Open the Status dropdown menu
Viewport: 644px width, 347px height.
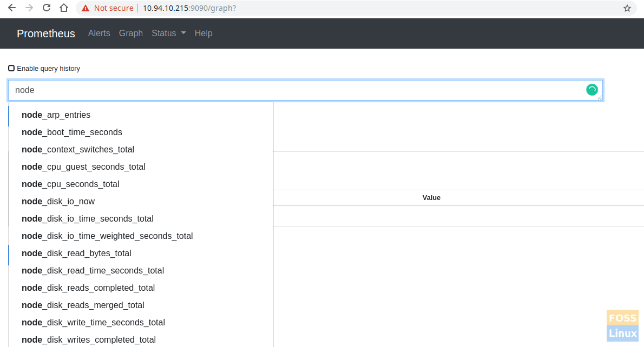click(168, 33)
